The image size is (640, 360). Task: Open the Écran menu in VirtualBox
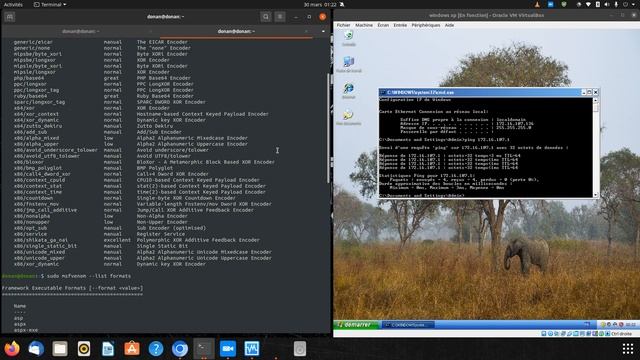(383, 25)
